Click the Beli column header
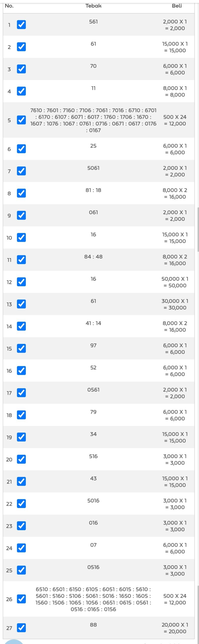 [x=177, y=6]
